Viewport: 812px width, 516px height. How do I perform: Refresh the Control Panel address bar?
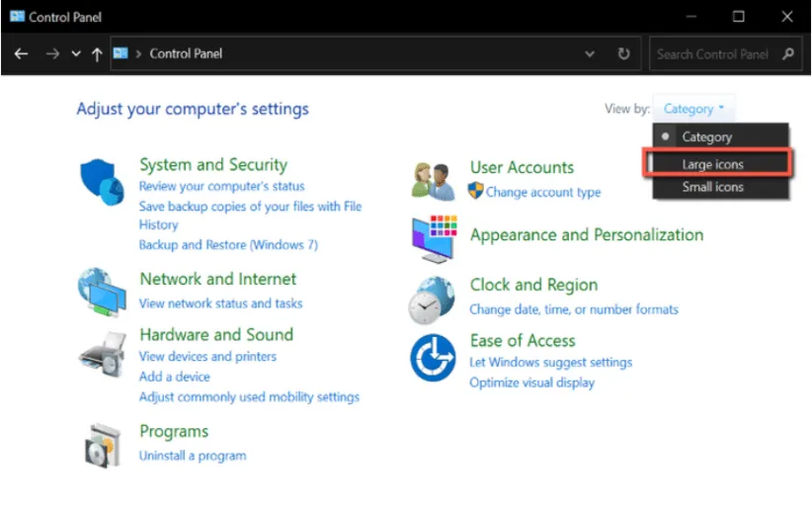(x=623, y=54)
